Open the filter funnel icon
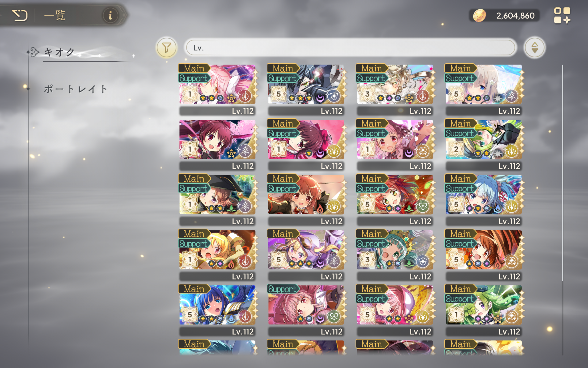 [167, 47]
